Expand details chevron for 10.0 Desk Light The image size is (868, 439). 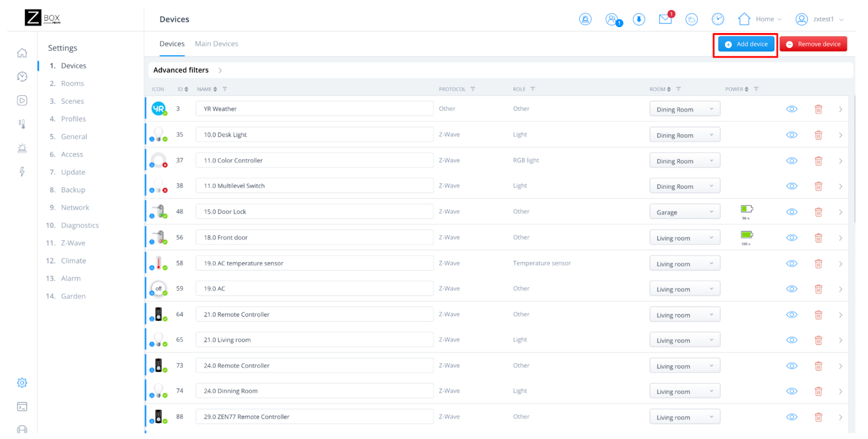click(x=840, y=135)
